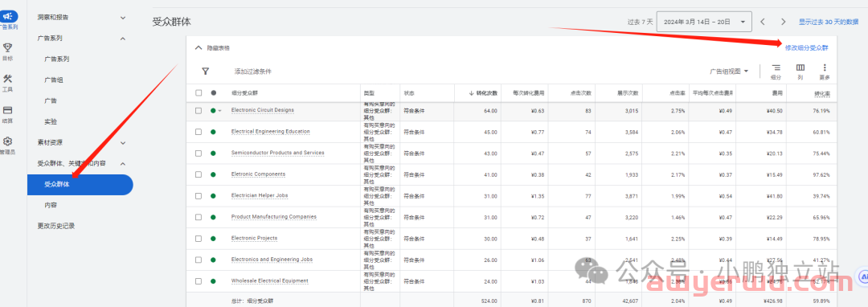Open the 细分 segment icon
Screen dimensions: 868x307
click(776, 68)
